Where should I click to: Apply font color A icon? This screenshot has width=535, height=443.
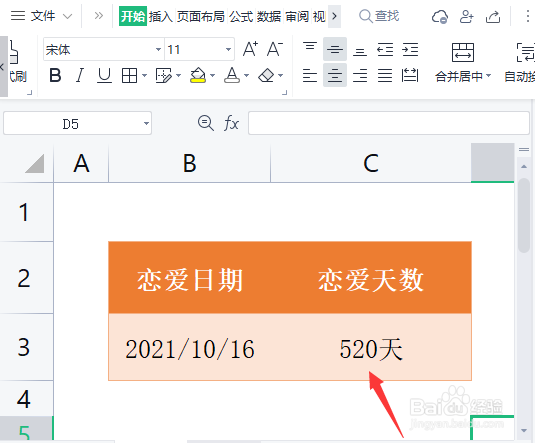(232, 75)
